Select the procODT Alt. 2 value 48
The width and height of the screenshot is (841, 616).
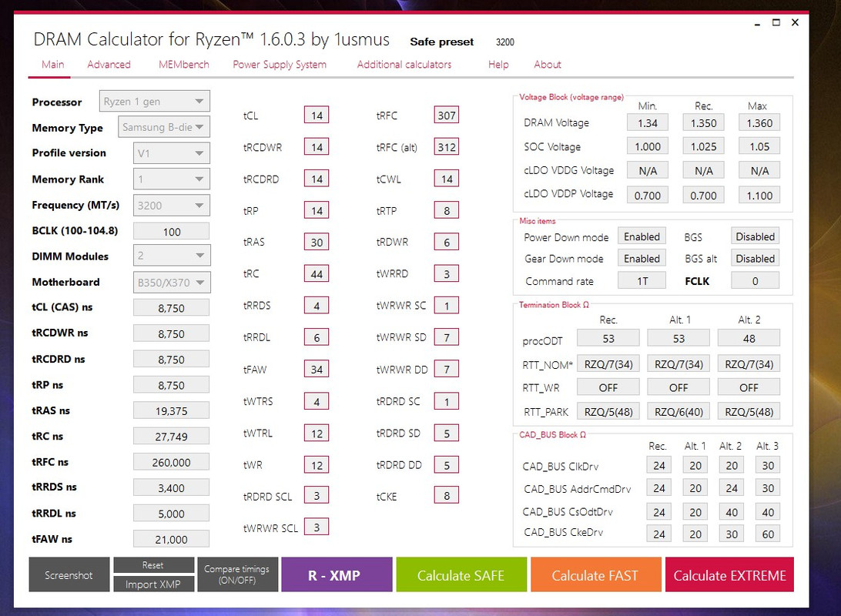[749, 338]
